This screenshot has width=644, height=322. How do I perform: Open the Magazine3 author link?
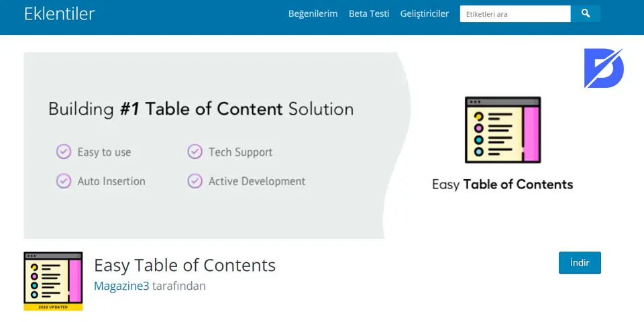point(121,286)
